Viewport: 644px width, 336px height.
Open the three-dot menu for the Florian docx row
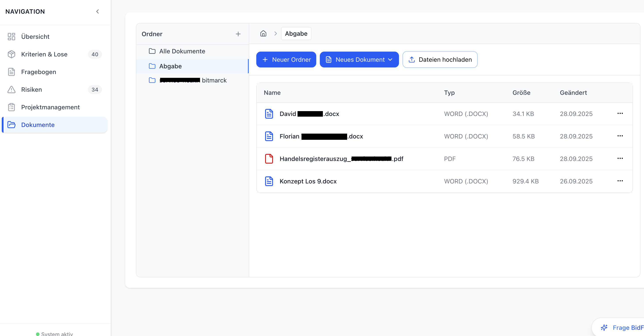click(x=620, y=136)
